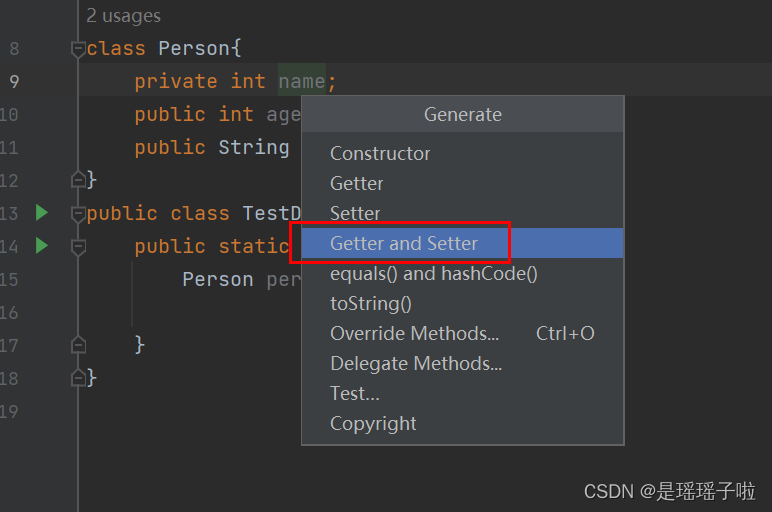The image size is (772, 512).
Task: Click the fold end marker on line 18
Action: click(x=78, y=378)
